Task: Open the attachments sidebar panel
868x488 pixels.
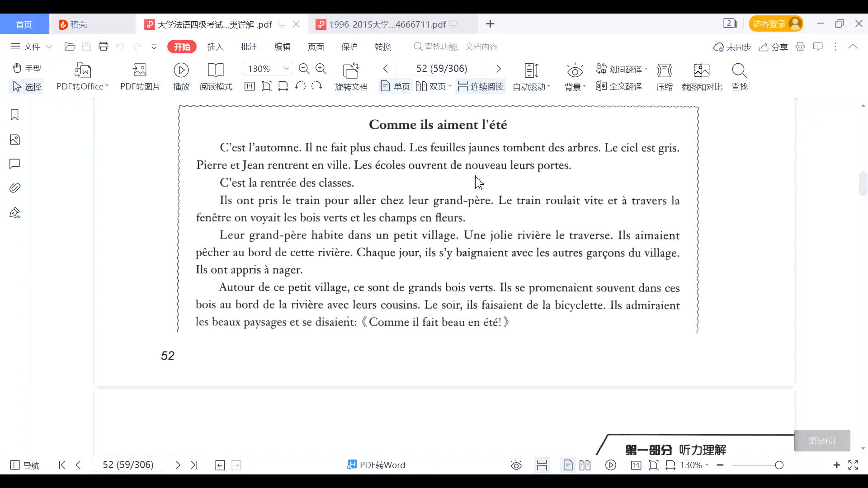Action: tap(14, 188)
